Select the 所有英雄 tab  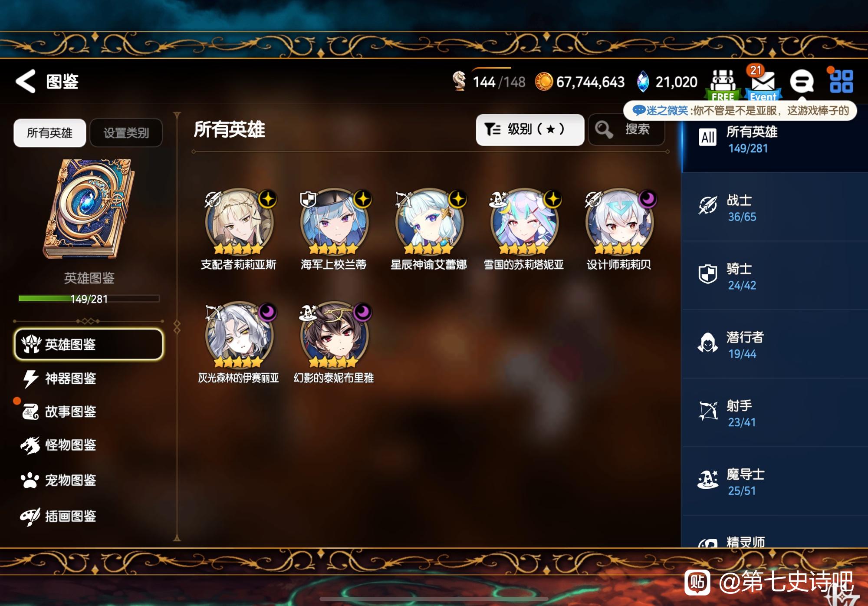point(49,132)
